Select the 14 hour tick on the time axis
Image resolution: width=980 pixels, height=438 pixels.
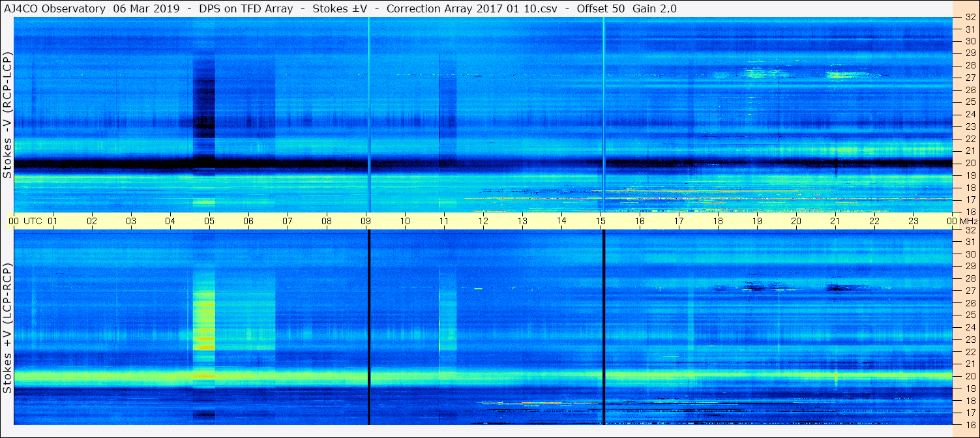[x=561, y=221]
